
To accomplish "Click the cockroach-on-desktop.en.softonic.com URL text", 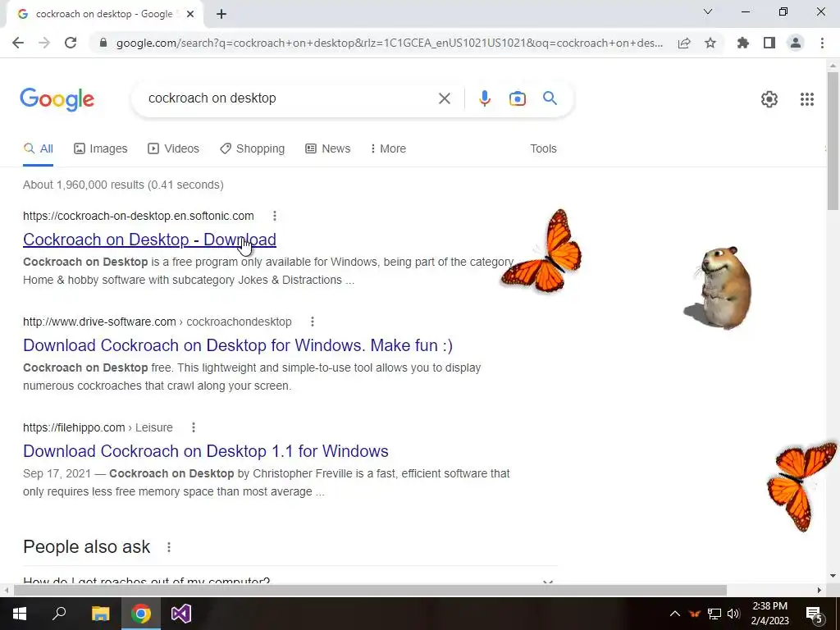I will coord(138,216).
